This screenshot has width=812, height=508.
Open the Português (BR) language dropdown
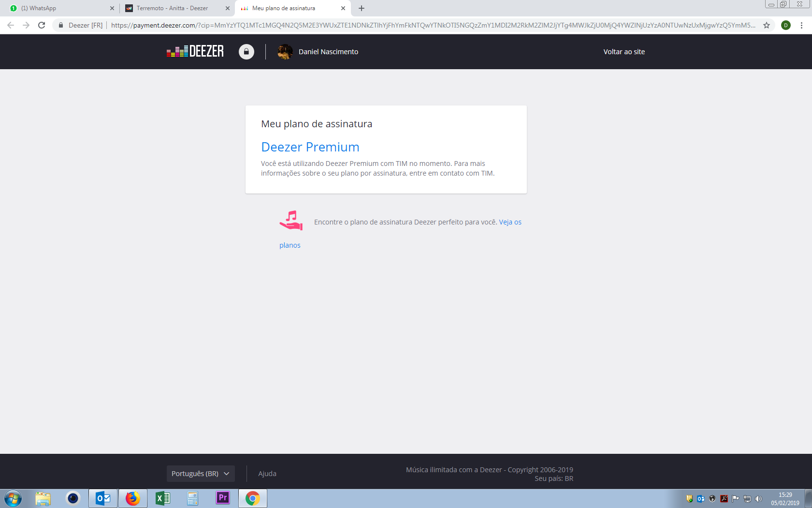201,474
